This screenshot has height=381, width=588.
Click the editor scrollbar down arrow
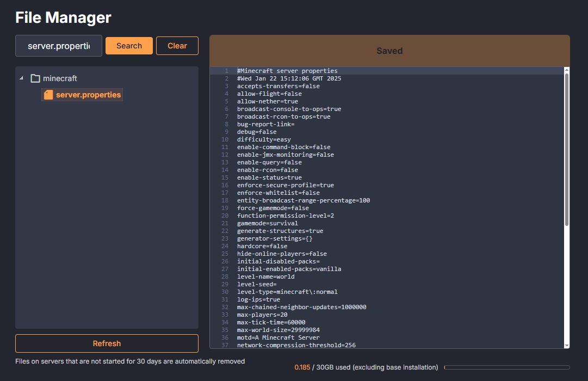[566, 345]
